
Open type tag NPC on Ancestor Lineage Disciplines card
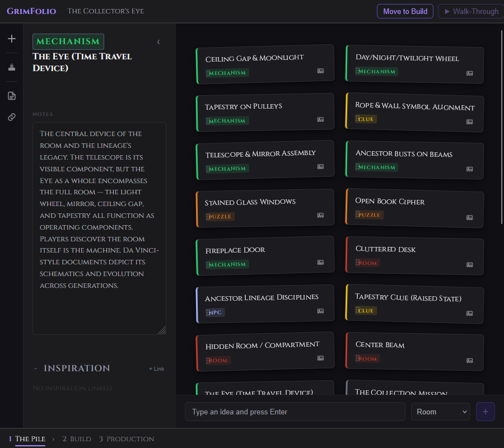pos(215,312)
